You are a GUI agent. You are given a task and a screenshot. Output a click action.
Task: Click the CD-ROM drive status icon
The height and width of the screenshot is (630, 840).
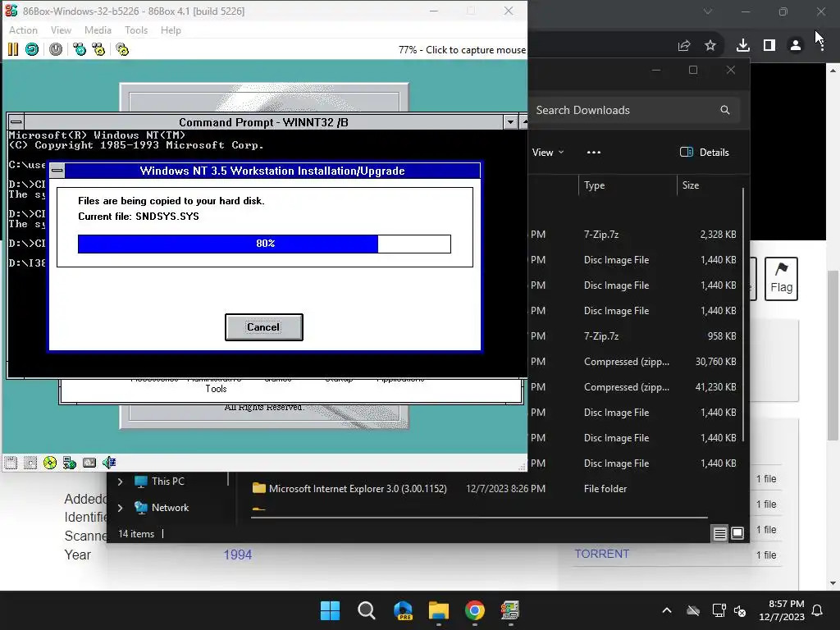pyautogui.click(x=50, y=463)
